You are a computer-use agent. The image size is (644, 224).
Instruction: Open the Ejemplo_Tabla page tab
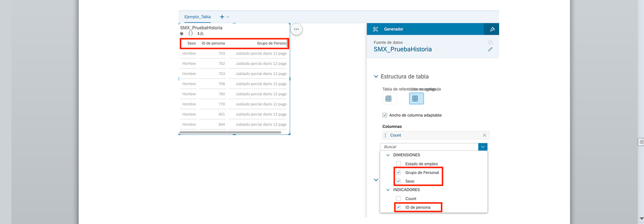coord(198,17)
